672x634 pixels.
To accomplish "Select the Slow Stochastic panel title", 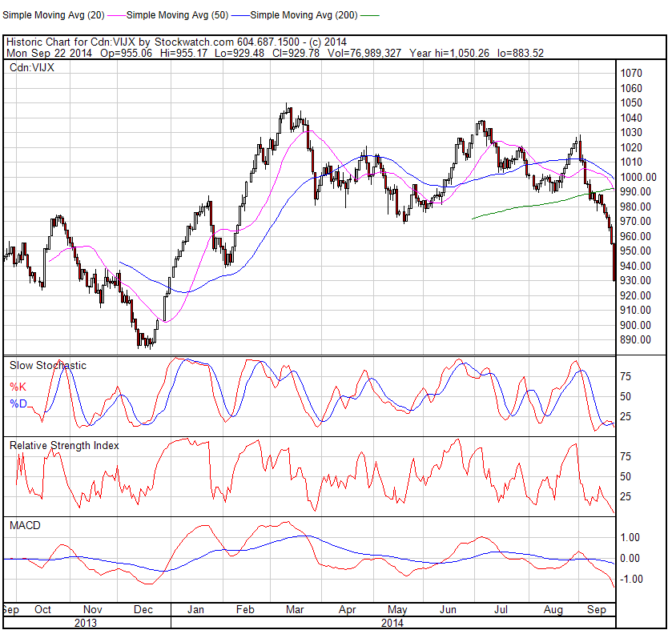I will tap(47, 365).
